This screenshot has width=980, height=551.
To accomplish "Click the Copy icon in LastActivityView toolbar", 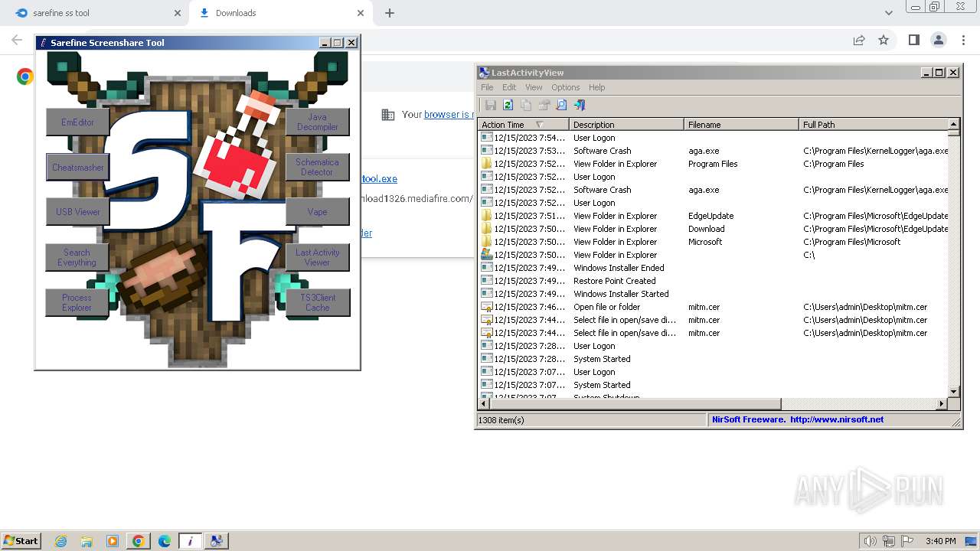I will (526, 105).
